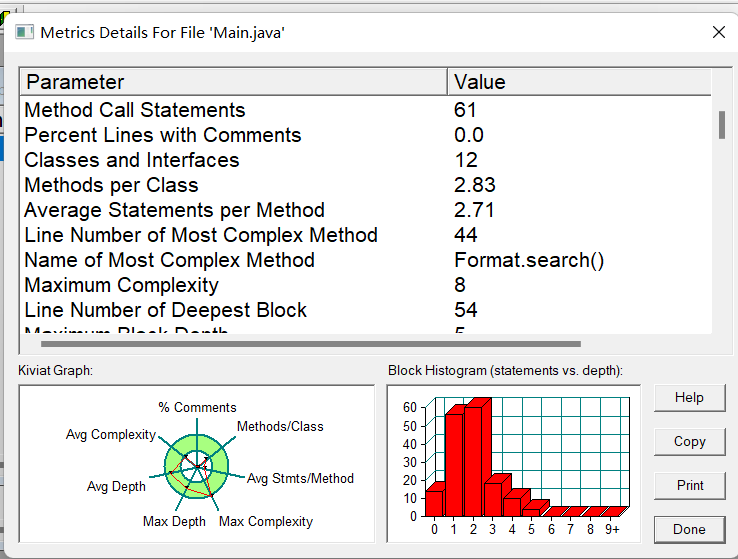Click the window icon in title bar
The image size is (738, 559).
pyautogui.click(x=24, y=32)
